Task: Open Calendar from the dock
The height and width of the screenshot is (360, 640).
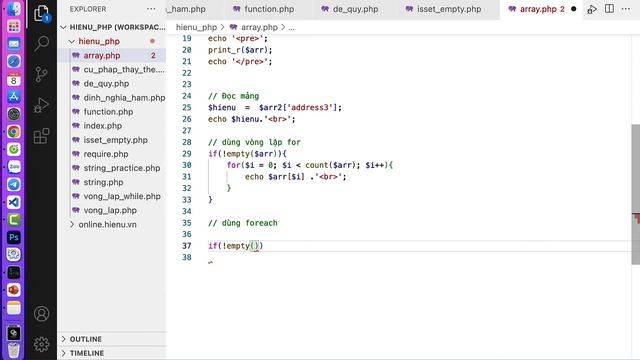Action: 13,79
